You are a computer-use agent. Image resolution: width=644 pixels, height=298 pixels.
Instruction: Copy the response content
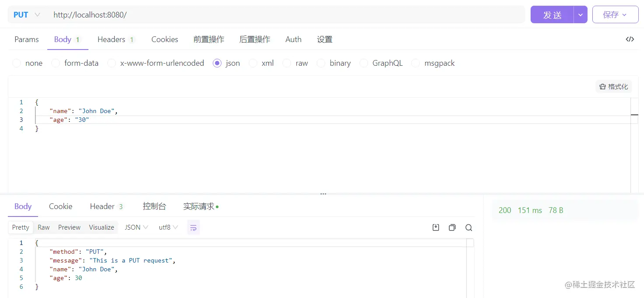tap(452, 227)
